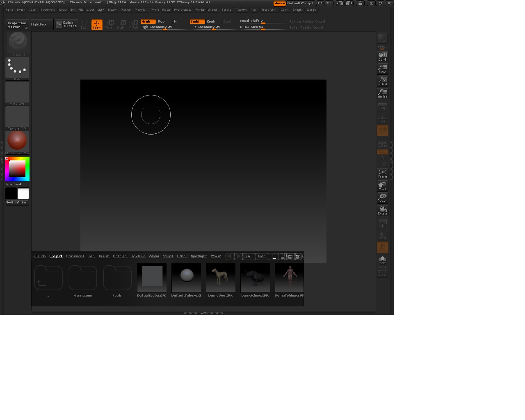Click the Frame object icon
This screenshot has width=525, height=420.
382,173
